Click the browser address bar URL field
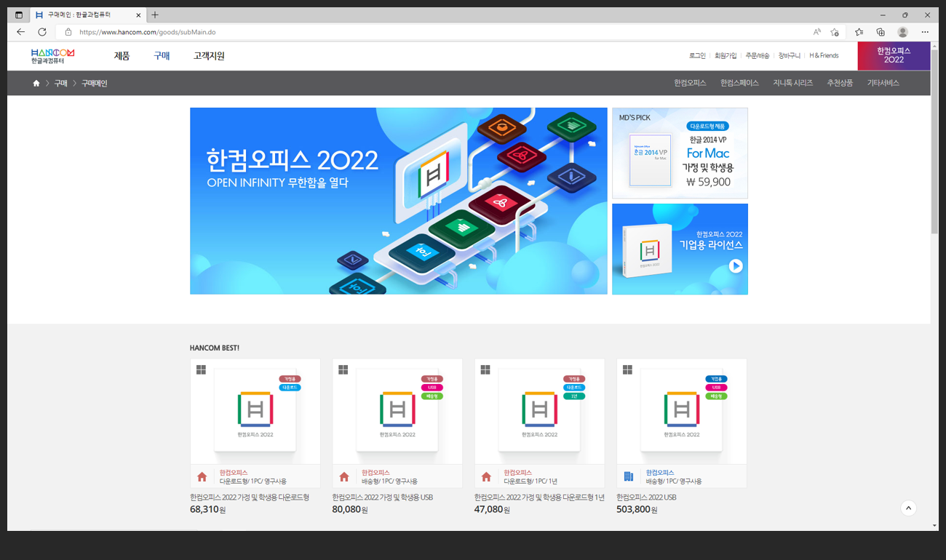This screenshot has width=946, height=560. pos(437,32)
